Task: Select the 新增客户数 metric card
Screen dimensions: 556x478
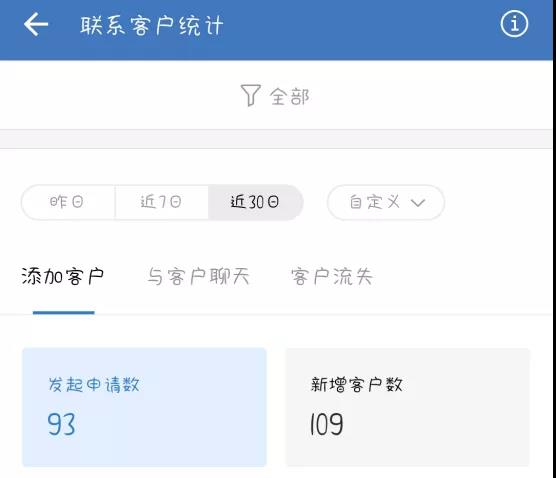Action: click(408, 407)
